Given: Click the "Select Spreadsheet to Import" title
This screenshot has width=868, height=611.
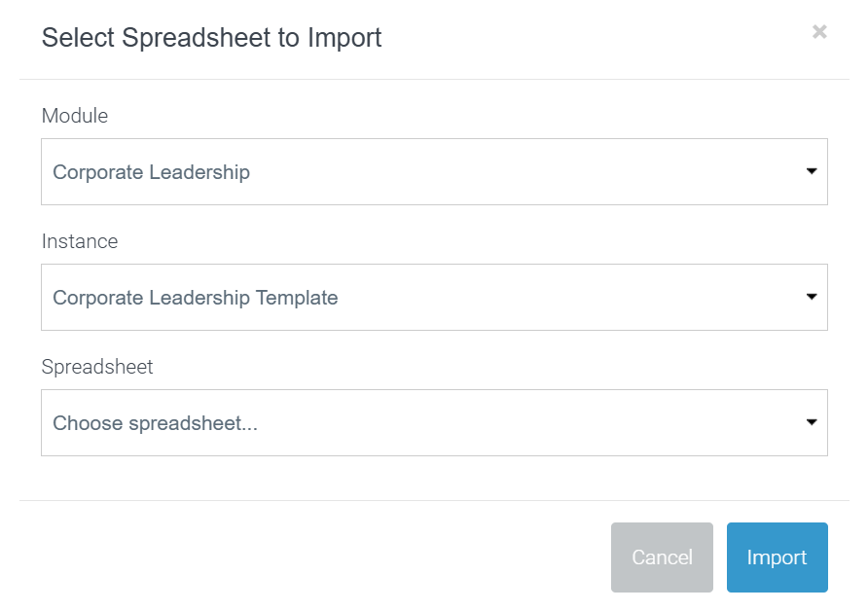Looking at the screenshot, I should (x=211, y=38).
